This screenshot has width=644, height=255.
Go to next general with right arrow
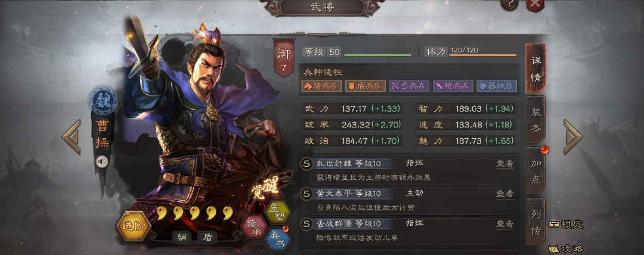(x=572, y=137)
